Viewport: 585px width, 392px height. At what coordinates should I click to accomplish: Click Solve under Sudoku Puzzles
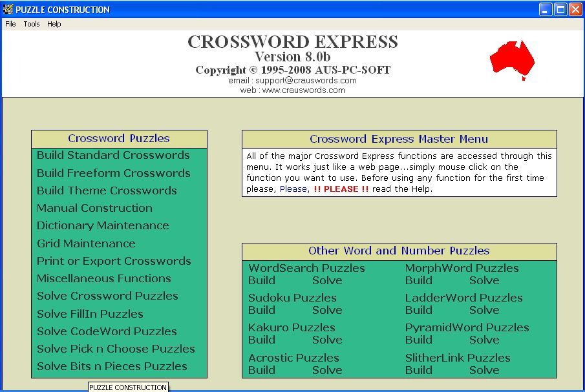point(327,310)
